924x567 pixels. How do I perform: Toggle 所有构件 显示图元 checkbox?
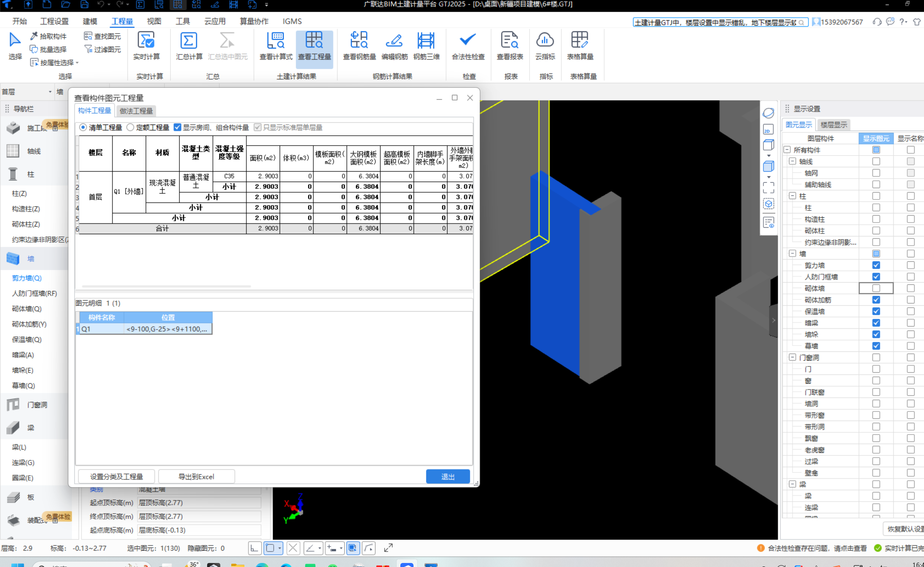(x=876, y=150)
